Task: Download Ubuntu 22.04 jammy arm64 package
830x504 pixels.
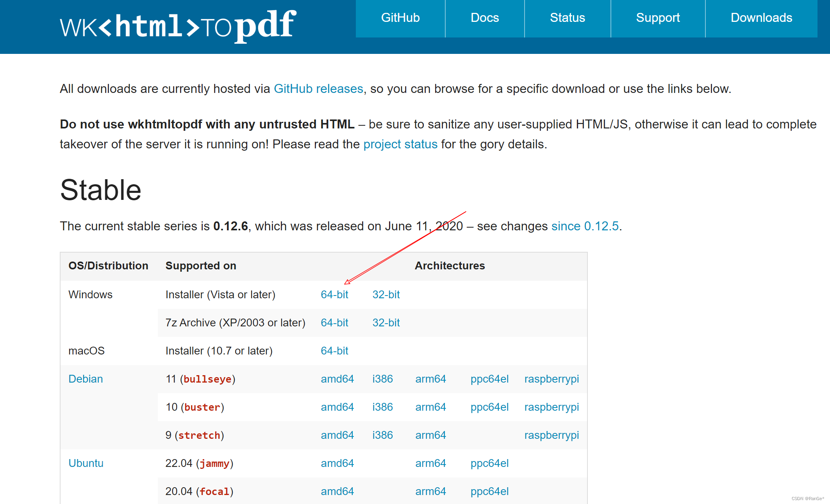Action: pyautogui.click(x=430, y=463)
